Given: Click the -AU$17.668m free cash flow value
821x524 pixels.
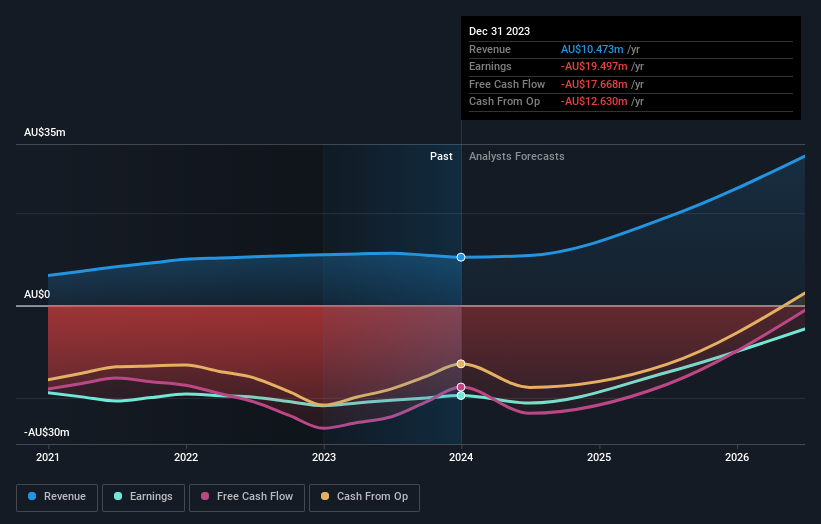Looking at the screenshot, I should (x=594, y=84).
